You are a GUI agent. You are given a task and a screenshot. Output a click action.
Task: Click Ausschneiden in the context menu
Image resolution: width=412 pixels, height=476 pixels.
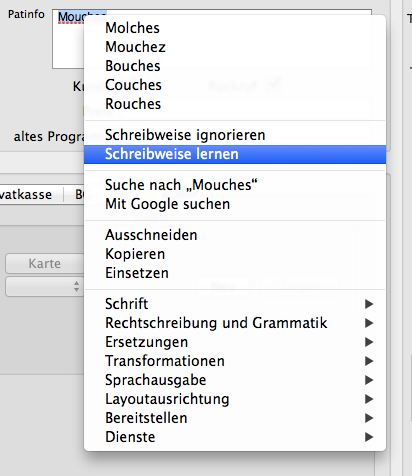pyautogui.click(x=235, y=235)
